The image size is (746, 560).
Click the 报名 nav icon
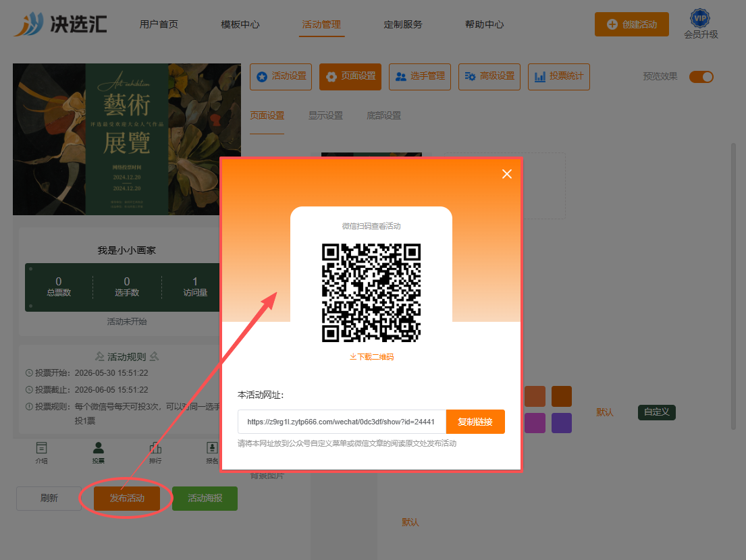[x=212, y=453]
